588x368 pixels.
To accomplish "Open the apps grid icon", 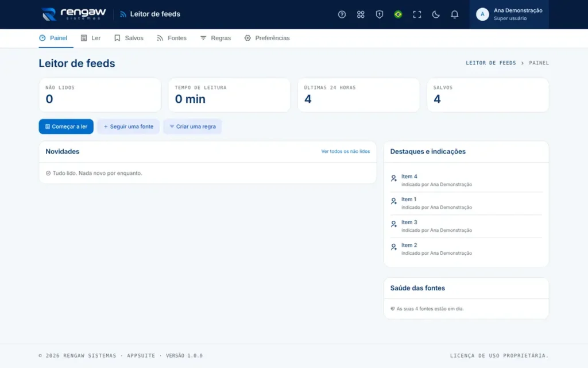I will 361,14.
